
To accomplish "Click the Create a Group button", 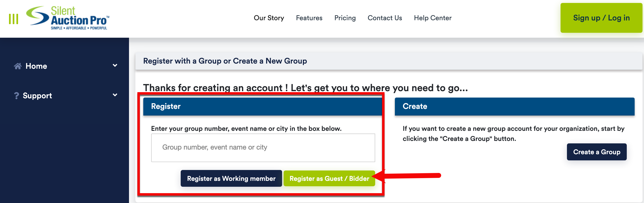I will [596, 152].
